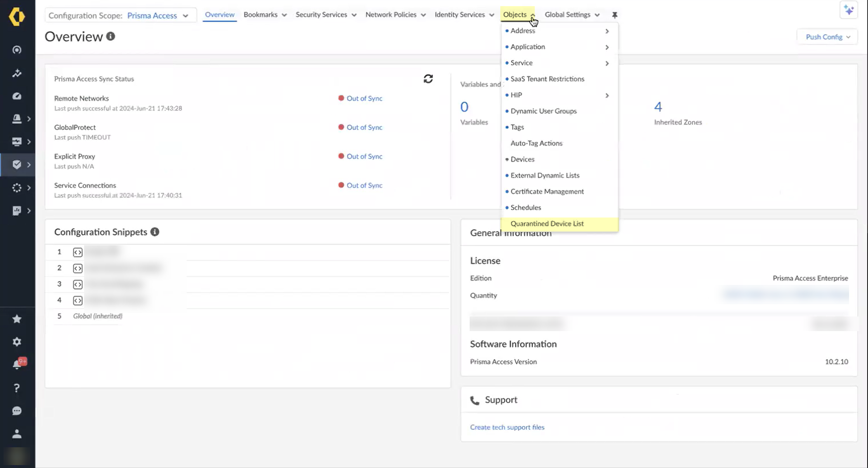The image size is (868, 468).
Task: Select Quarantined Device List menu item
Action: click(x=547, y=224)
